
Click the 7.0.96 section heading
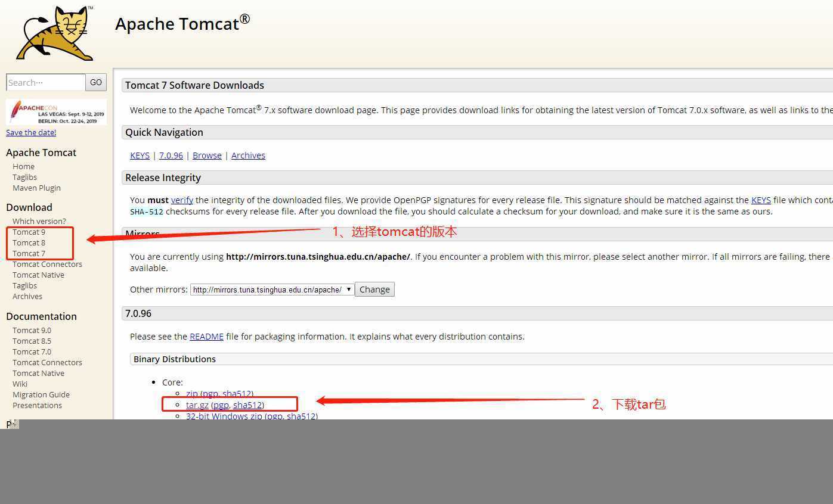138,313
